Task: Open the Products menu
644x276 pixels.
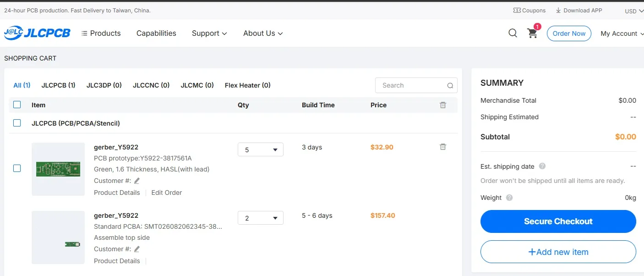Action: 101,33
